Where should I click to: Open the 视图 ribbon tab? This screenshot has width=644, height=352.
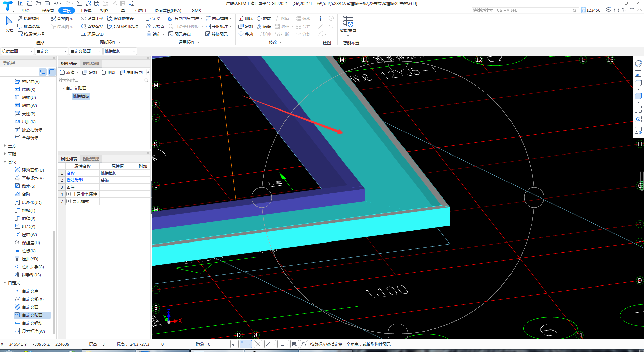[104, 10]
